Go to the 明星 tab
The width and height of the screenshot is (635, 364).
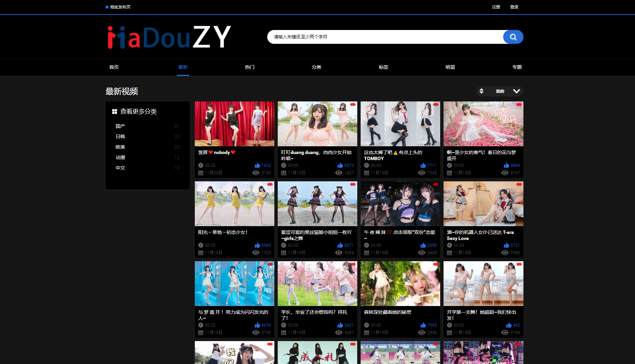pos(450,67)
